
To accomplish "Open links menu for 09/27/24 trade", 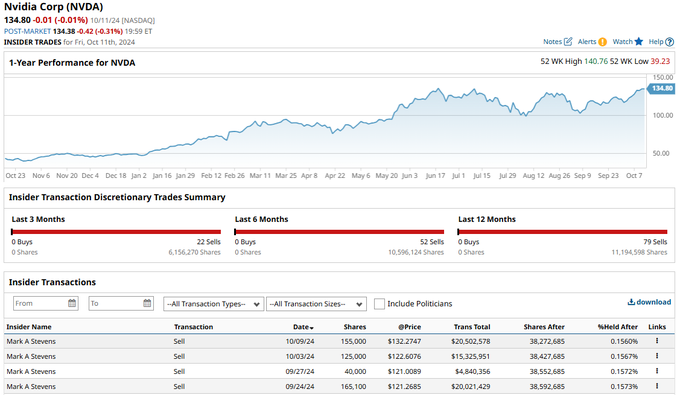I will click(x=657, y=371).
